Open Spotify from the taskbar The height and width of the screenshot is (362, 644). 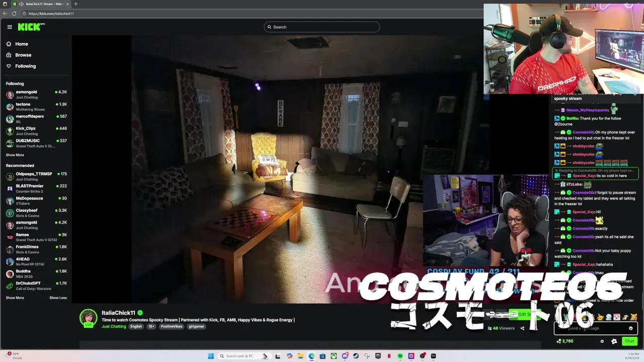coord(400,356)
